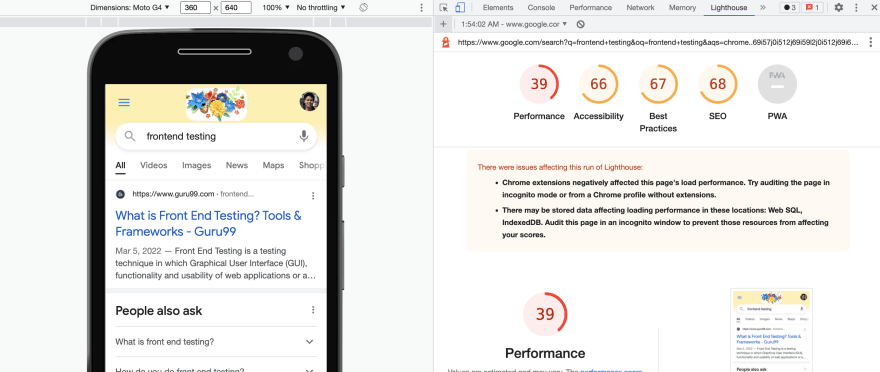This screenshot has width=880, height=372.
Task: Open device toolbar more options menu
Action: click(x=421, y=8)
